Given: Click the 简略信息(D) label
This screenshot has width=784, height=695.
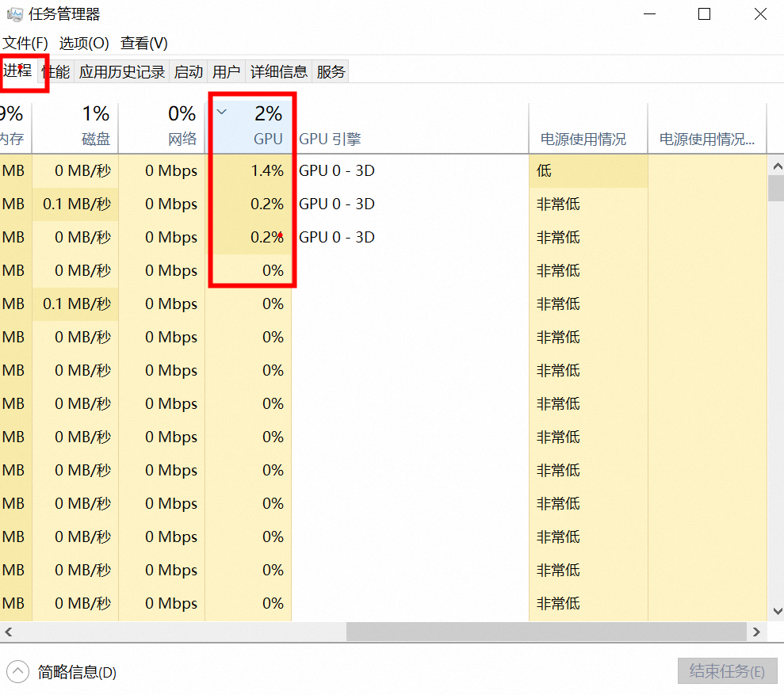Looking at the screenshot, I should pyautogui.click(x=77, y=672).
